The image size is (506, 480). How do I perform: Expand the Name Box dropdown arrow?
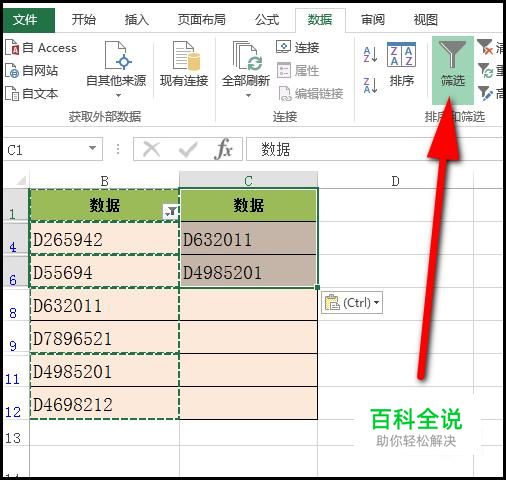tap(92, 148)
